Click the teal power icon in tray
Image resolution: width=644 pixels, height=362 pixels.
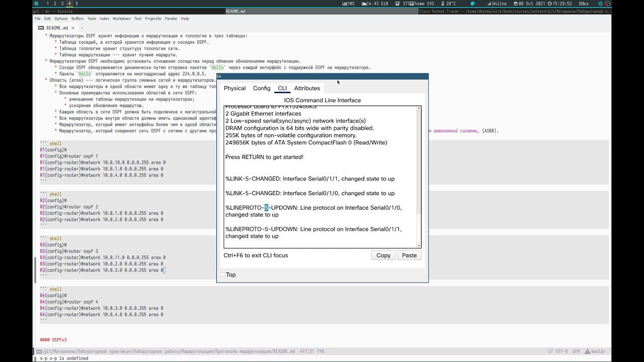click(x=600, y=4)
